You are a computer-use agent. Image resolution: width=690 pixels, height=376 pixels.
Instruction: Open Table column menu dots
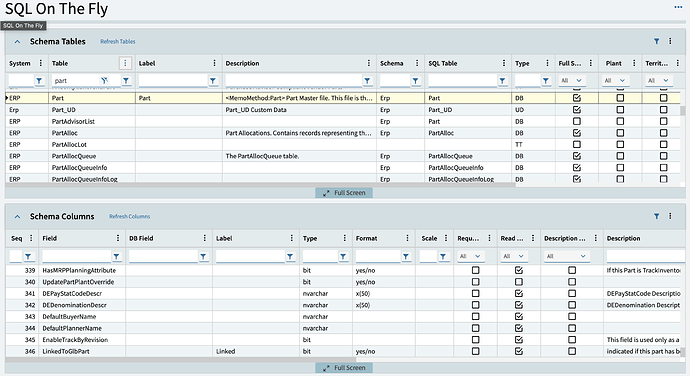(x=125, y=63)
